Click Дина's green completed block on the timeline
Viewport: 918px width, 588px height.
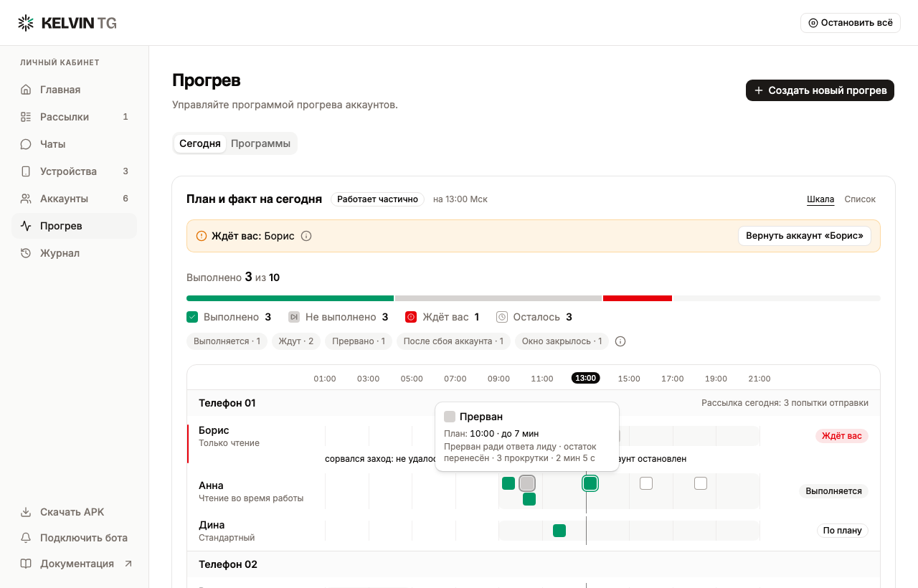tap(559, 531)
